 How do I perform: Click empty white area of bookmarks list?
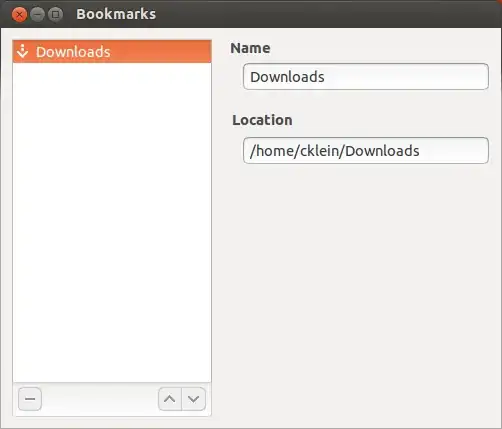tap(112, 222)
